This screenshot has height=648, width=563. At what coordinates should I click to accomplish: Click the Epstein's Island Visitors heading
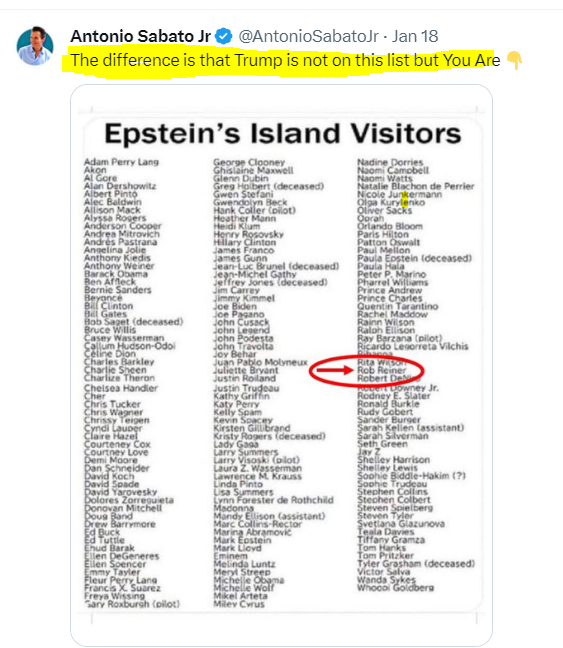point(283,133)
